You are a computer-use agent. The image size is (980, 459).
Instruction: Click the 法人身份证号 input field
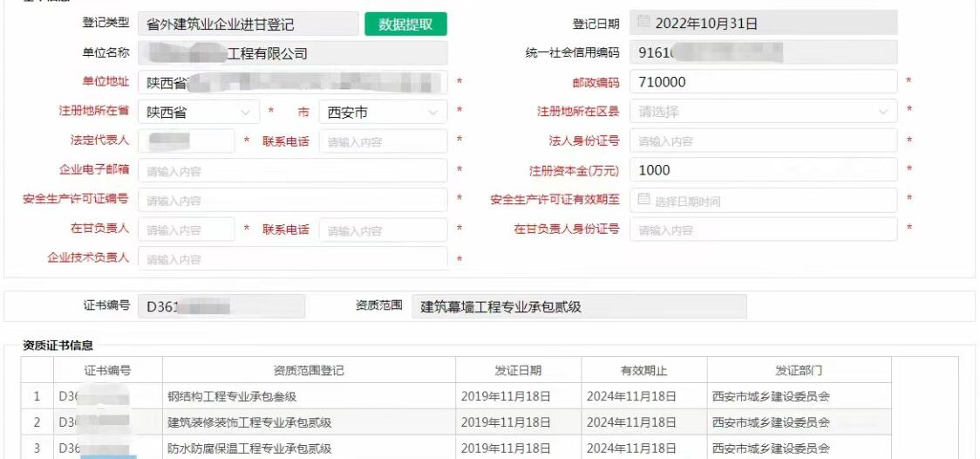click(x=763, y=140)
